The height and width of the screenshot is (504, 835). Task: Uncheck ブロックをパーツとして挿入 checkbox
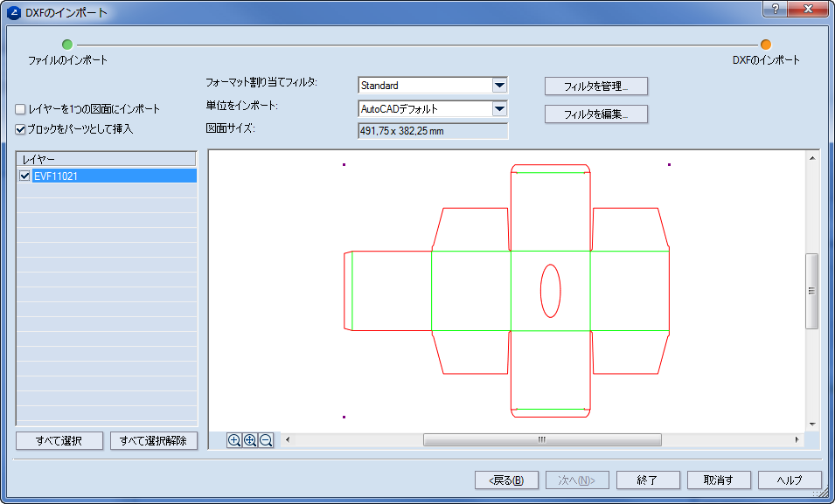(21, 128)
